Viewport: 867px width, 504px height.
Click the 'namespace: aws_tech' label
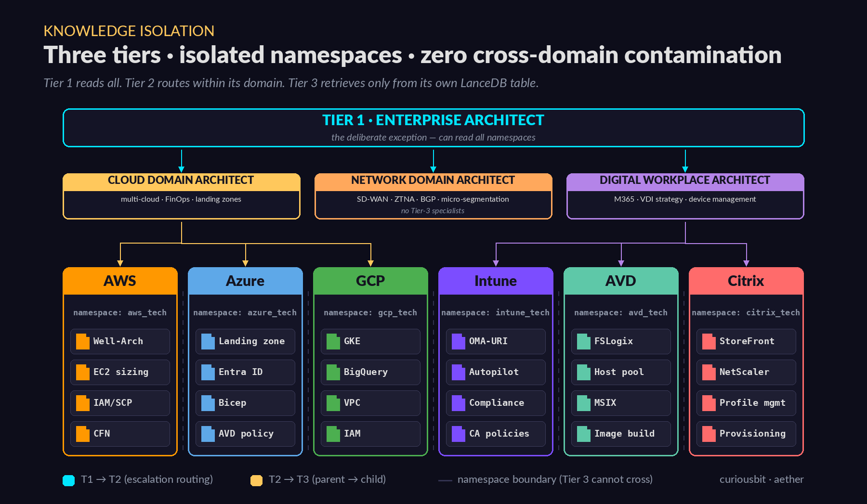(120, 312)
